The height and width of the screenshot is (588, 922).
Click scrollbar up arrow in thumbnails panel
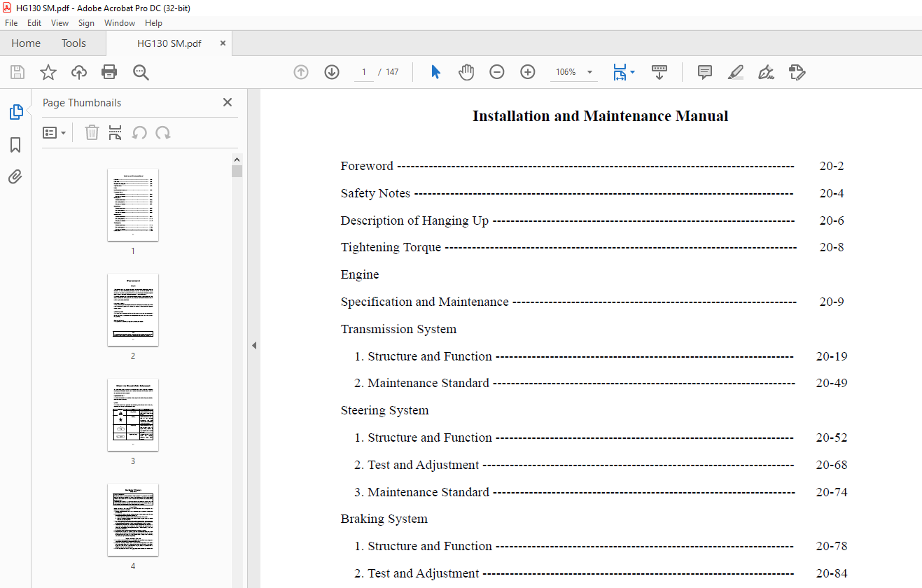click(237, 159)
